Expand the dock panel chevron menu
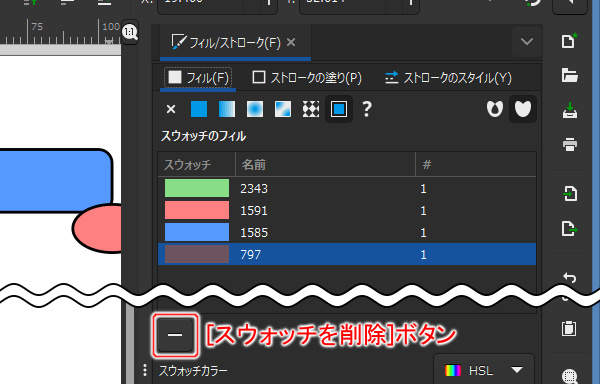 (x=527, y=41)
